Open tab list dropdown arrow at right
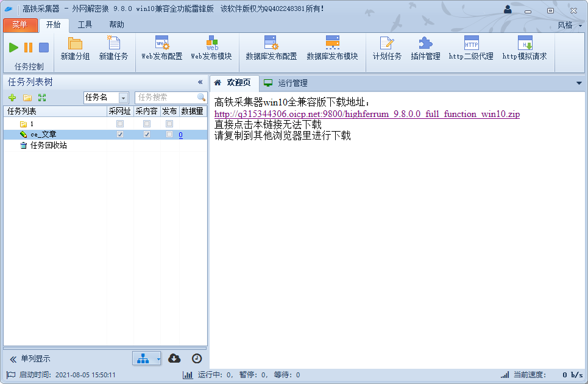This screenshot has height=384, width=588. click(579, 84)
